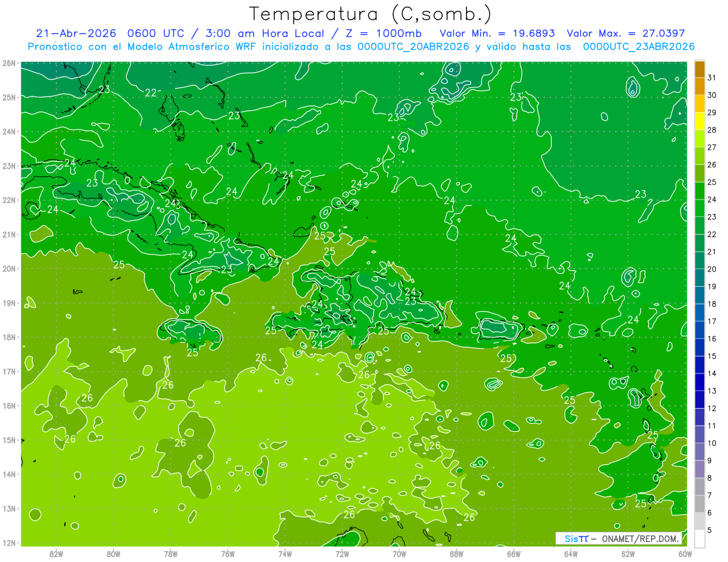728x562 pixels.
Task: Click the 26N latitude axis label
Action: coord(8,63)
